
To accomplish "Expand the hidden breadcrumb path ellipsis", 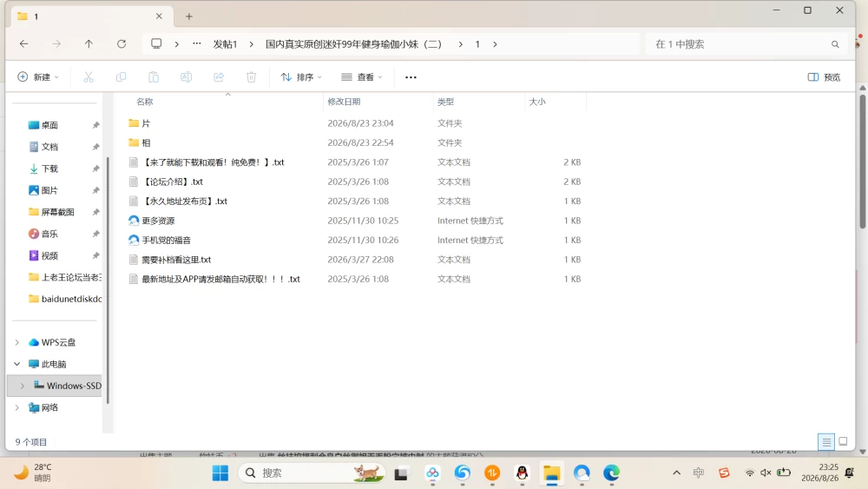I will [196, 43].
